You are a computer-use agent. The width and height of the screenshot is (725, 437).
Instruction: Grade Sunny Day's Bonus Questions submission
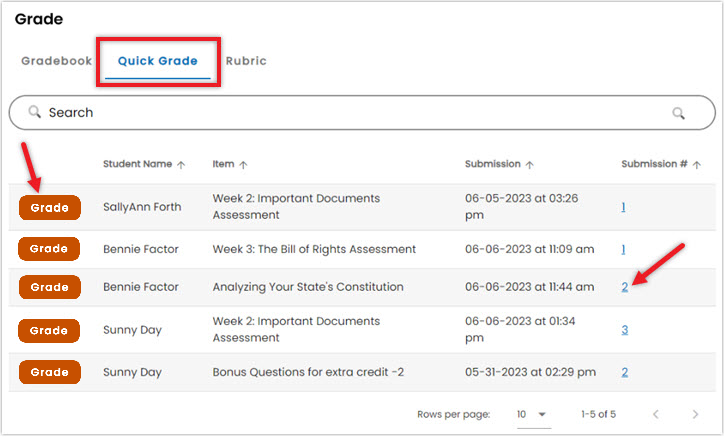tap(49, 372)
